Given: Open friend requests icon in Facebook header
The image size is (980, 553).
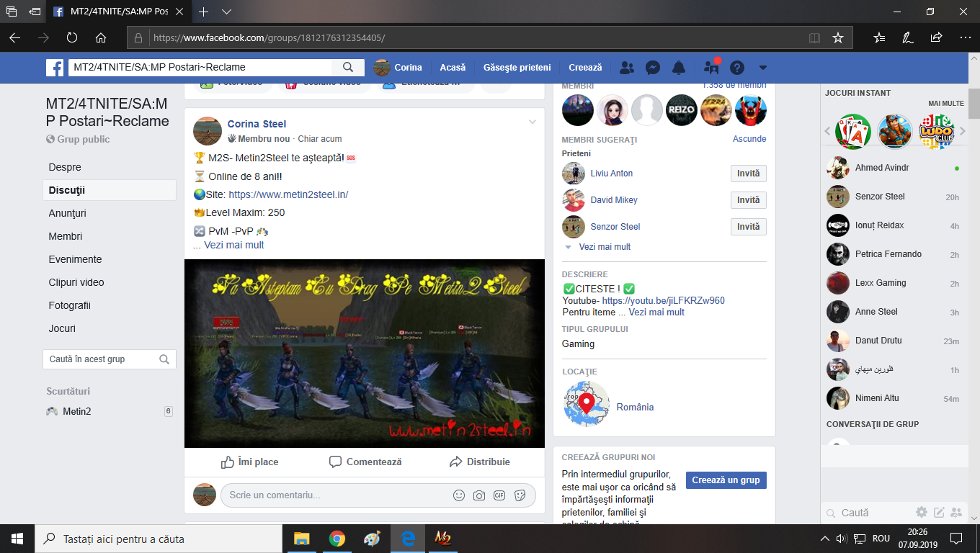Looking at the screenshot, I should point(627,68).
